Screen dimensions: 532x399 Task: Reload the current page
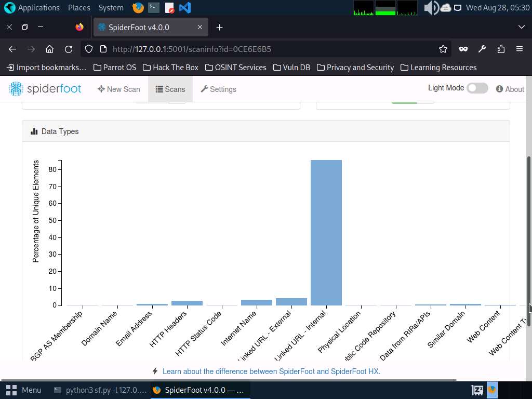tap(69, 49)
